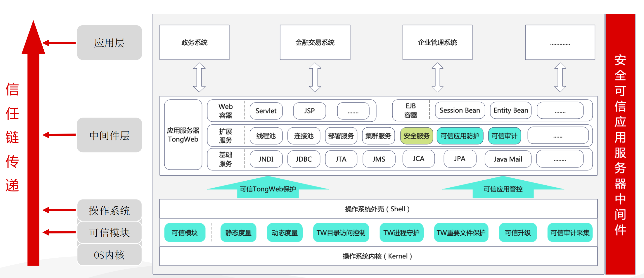Viewport: 644px width, 278px height.
Task: Select the JMS box
Action: tap(379, 159)
